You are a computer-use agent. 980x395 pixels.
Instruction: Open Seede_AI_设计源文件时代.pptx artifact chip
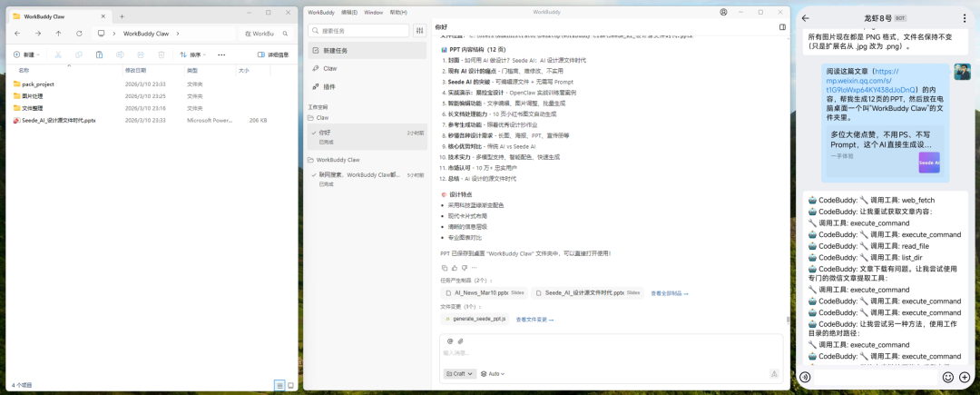587,292
